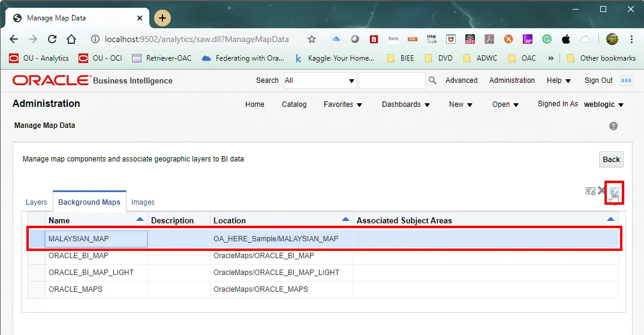Open the page help question mark icon
Viewport: 644px width, 335px height.
click(613, 126)
